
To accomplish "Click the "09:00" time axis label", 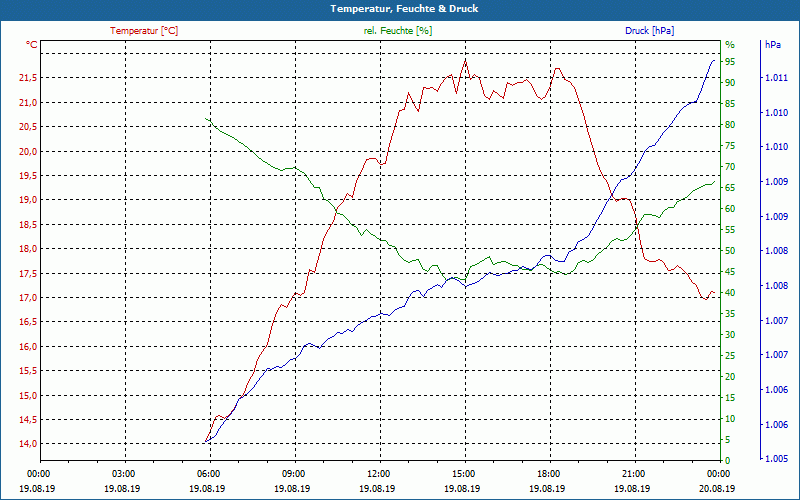I will click(293, 474).
